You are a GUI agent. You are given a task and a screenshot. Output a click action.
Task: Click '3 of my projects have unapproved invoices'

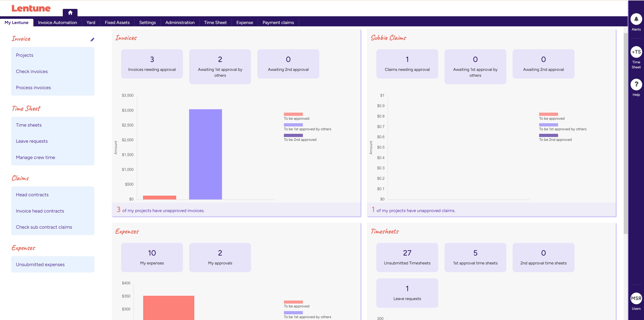pos(161,210)
